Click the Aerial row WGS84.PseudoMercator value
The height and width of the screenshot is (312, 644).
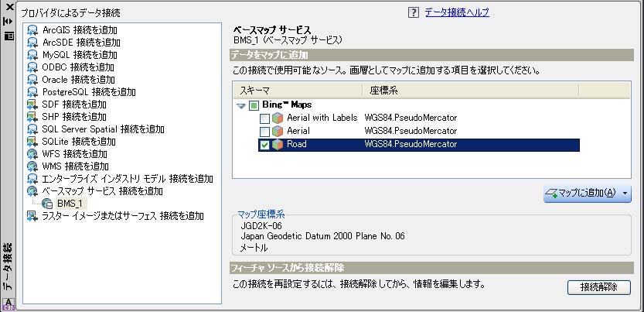click(x=411, y=131)
